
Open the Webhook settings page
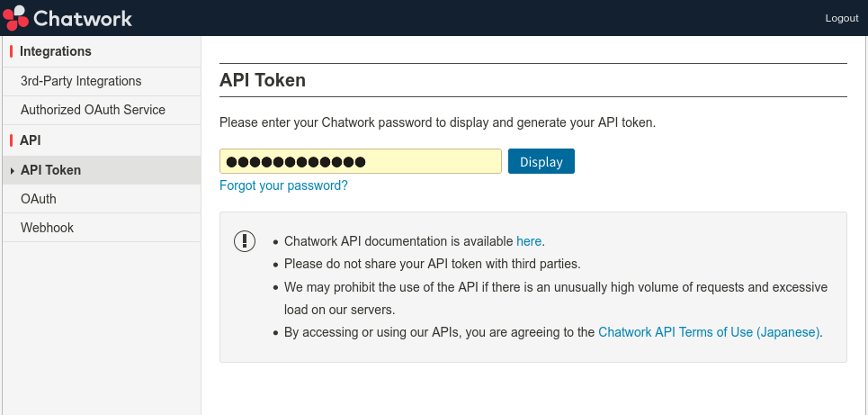[47, 228]
